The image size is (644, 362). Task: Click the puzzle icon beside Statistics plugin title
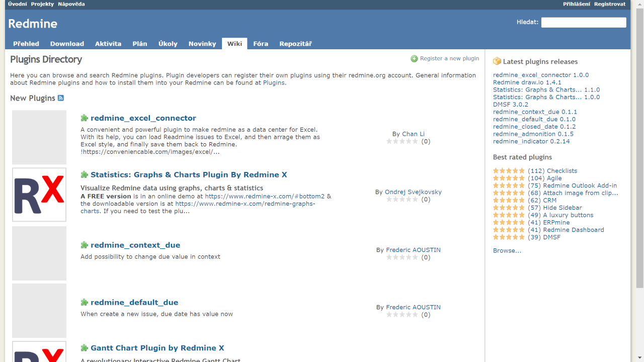pyautogui.click(x=85, y=175)
